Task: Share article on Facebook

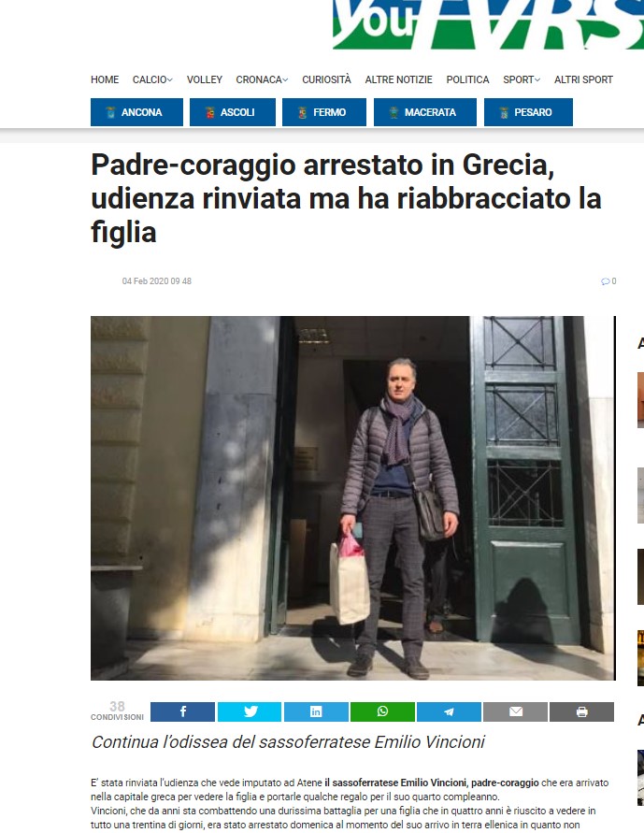Action: 182,711
